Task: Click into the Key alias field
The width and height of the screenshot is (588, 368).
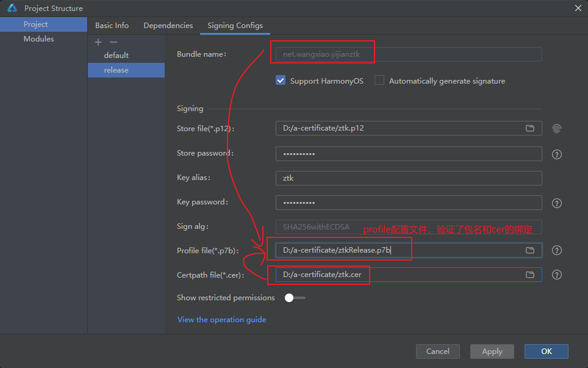Action: point(409,178)
